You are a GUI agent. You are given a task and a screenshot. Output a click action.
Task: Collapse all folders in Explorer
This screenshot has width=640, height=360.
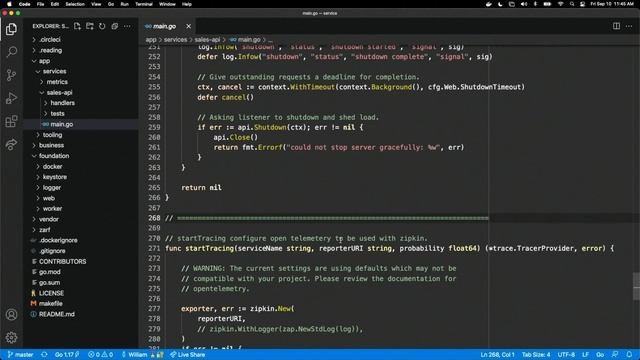115,26
